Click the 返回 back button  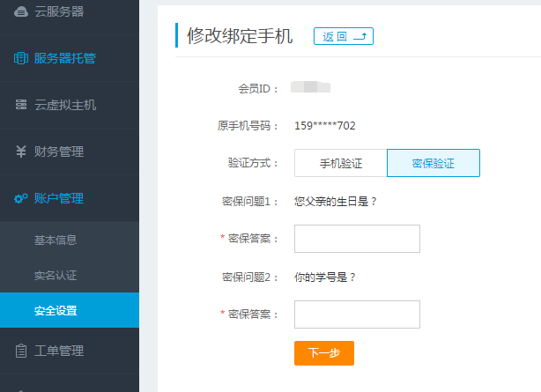[x=344, y=36]
